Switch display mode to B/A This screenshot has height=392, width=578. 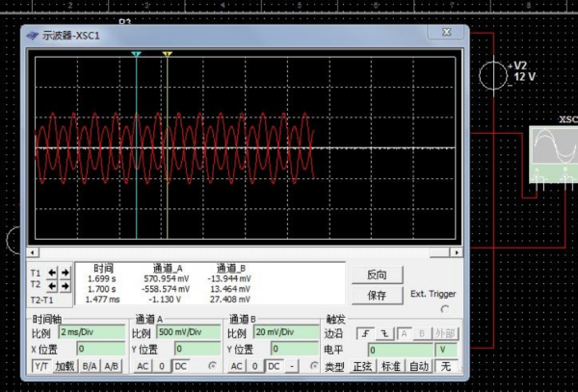point(90,366)
